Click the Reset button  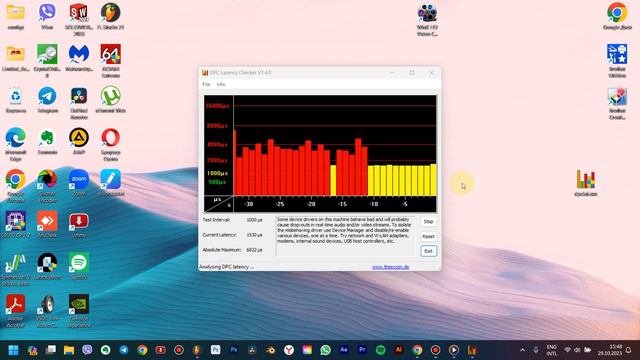pos(428,236)
